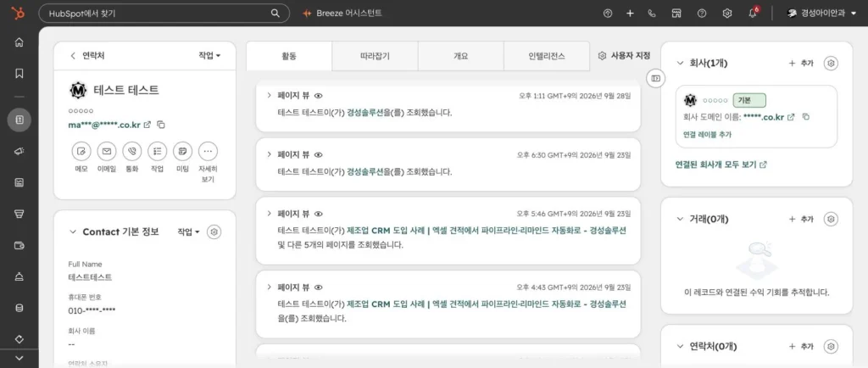Viewport: 868px width, 368px height.
Task: Expand the 오후 4:43 페이지 뷰 activity
Action: (x=269, y=287)
